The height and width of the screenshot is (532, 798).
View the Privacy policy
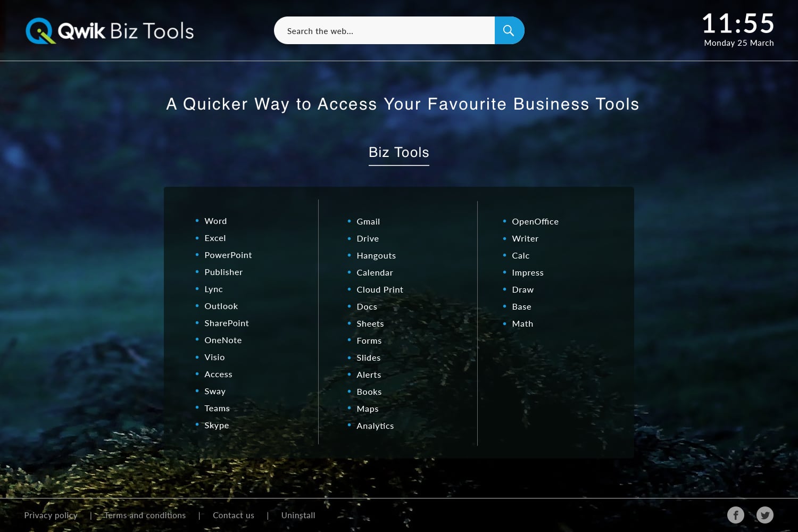click(51, 515)
